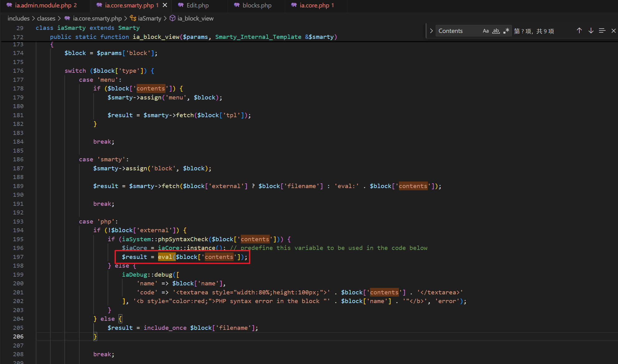Click the break statement on line 208
618x364 pixels.
[104, 354]
